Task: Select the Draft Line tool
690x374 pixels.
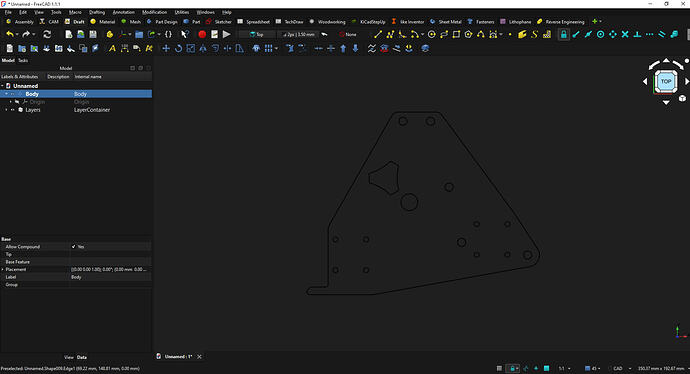Action: (378, 34)
